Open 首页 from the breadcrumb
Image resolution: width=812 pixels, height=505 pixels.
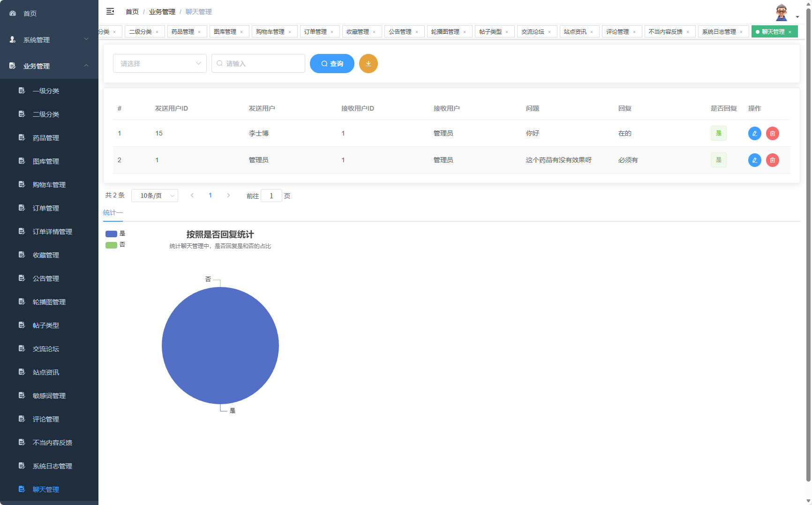tap(132, 11)
